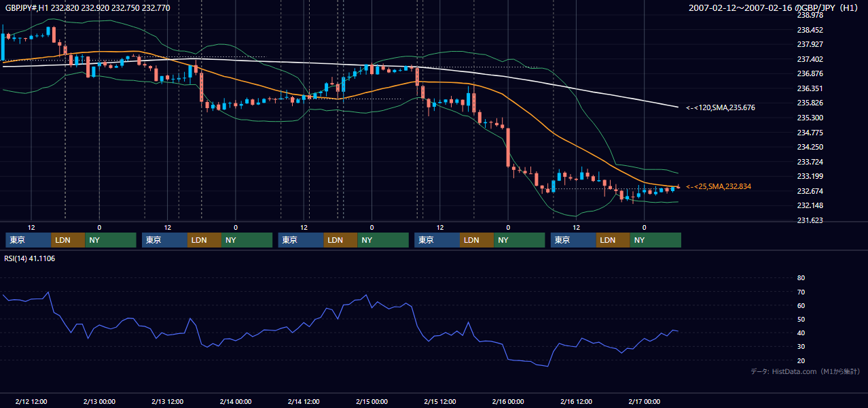Click the 238.978 price axis label
The width and height of the screenshot is (868, 408).
[x=810, y=16]
